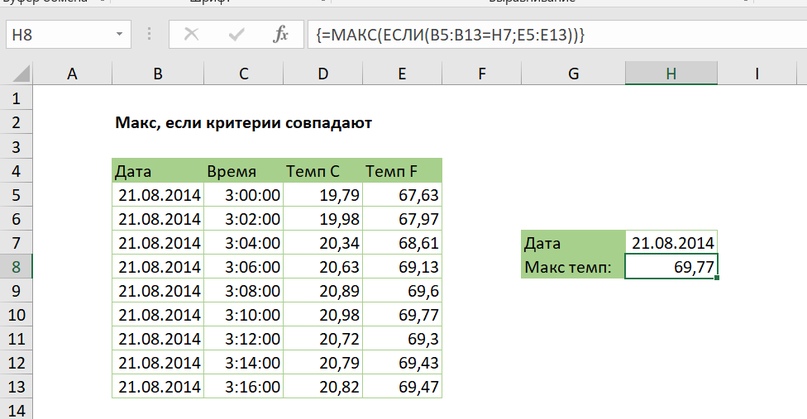Click the title 'Макс, если критерии совпадают'

[243, 123]
